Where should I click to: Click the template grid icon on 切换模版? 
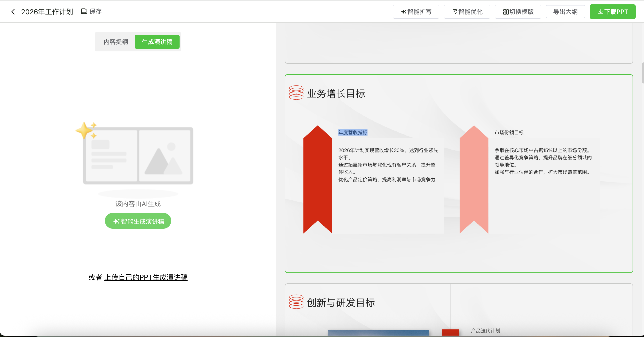[x=506, y=11]
